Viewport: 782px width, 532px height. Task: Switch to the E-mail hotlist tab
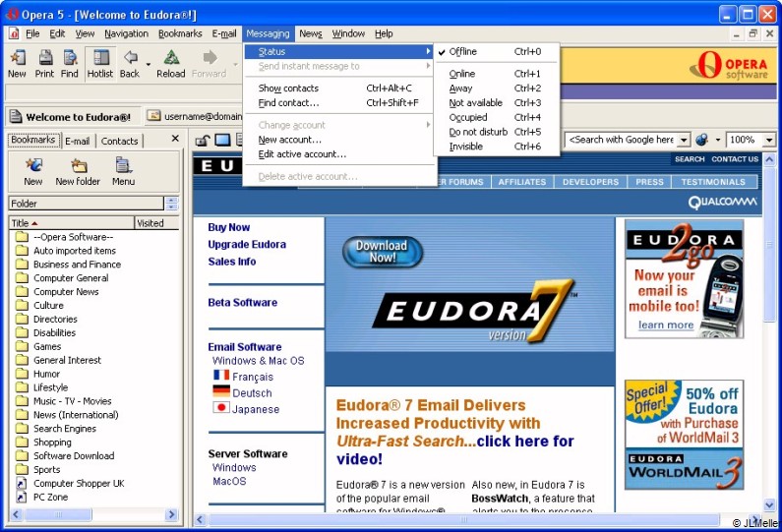[78, 141]
